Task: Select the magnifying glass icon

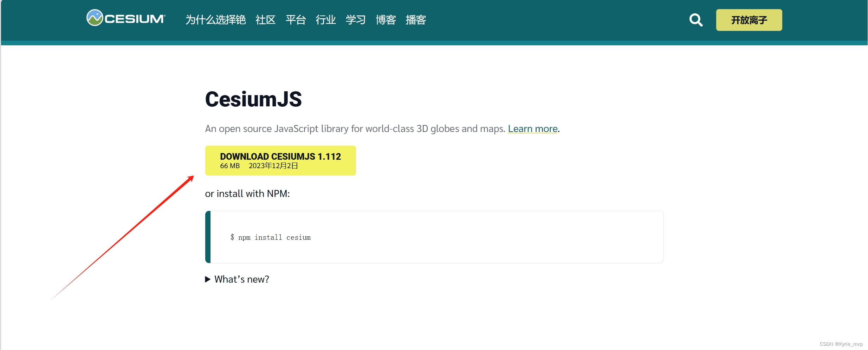Action: pos(696,20)
